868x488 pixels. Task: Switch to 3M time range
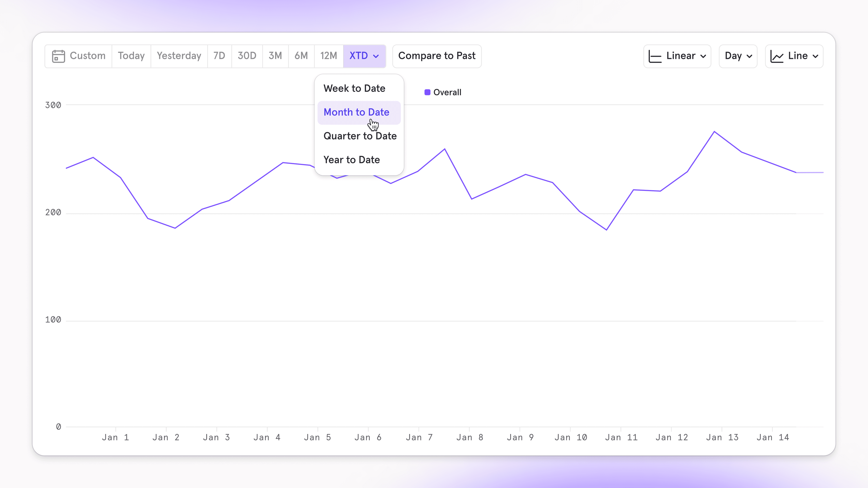(275, 56)
